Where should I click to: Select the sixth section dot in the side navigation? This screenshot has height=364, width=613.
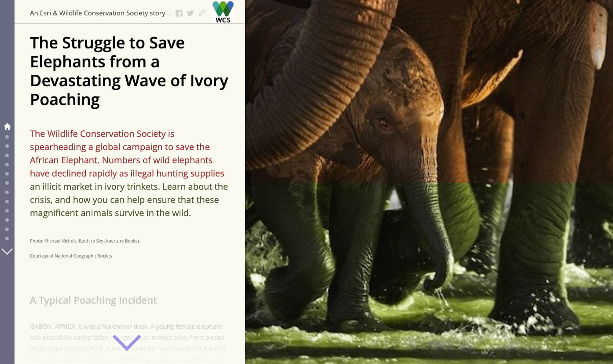pos(7,183)
